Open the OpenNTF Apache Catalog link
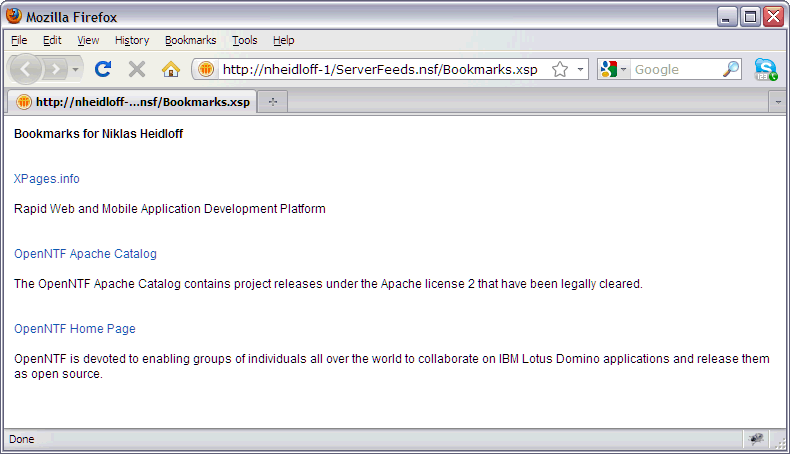 point(85,254)
